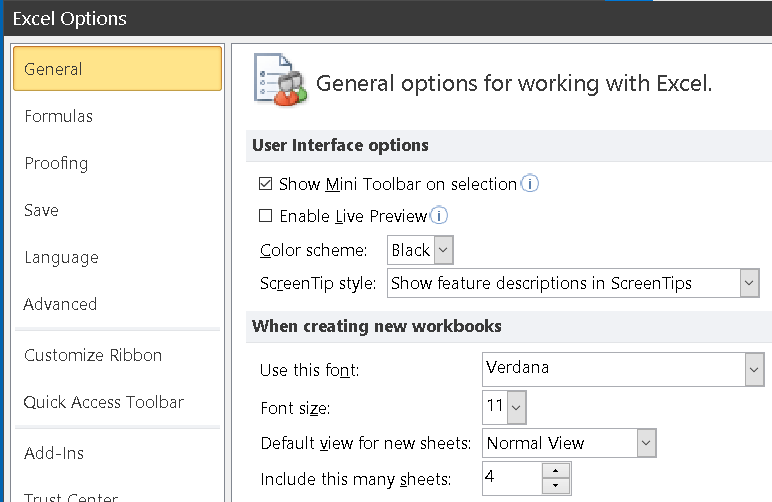
Task: Expand the ScreenTip style dropdown
Action: point(749,283)
